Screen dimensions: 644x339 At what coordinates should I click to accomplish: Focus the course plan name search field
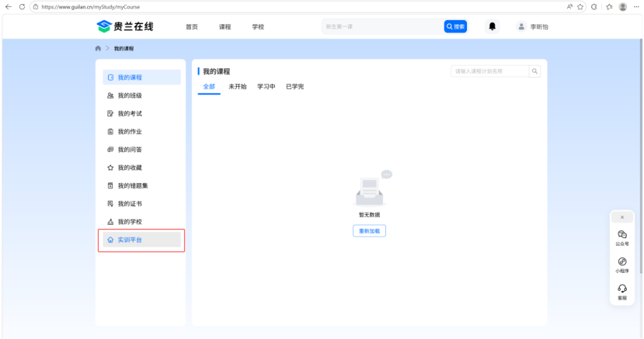489,71
